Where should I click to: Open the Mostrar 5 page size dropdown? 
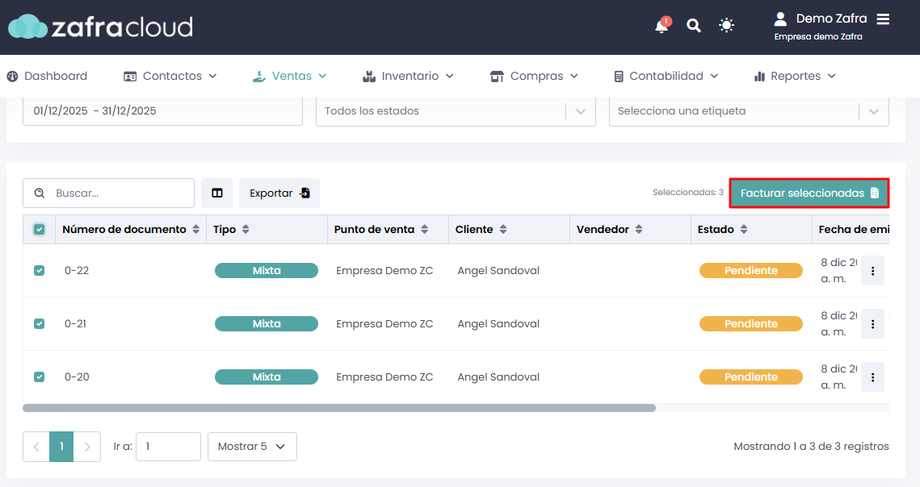(x=252, y=447)
